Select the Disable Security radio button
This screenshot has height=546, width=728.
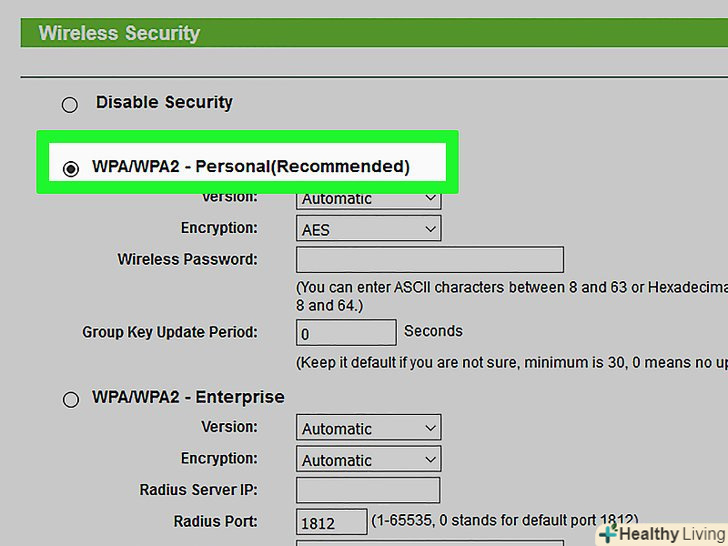(70, 104)
